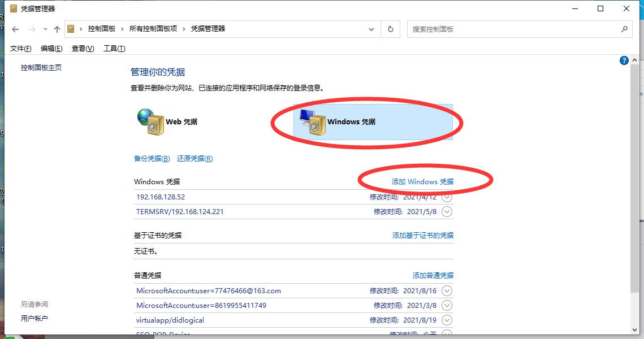Open the 查看(V) menu
Image resolution: width=644 pixels, height=339 pixels.
point(83,49)
